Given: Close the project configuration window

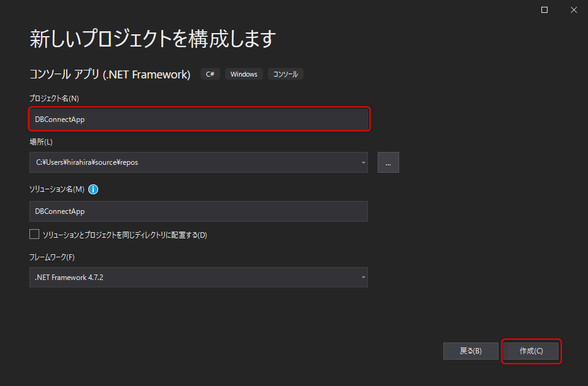Looking at the screenshot, I should click(x=574, y=10).
